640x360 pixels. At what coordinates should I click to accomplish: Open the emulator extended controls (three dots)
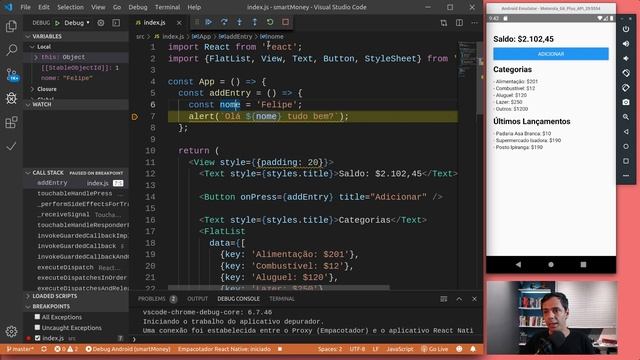click(x=626, y=176)
